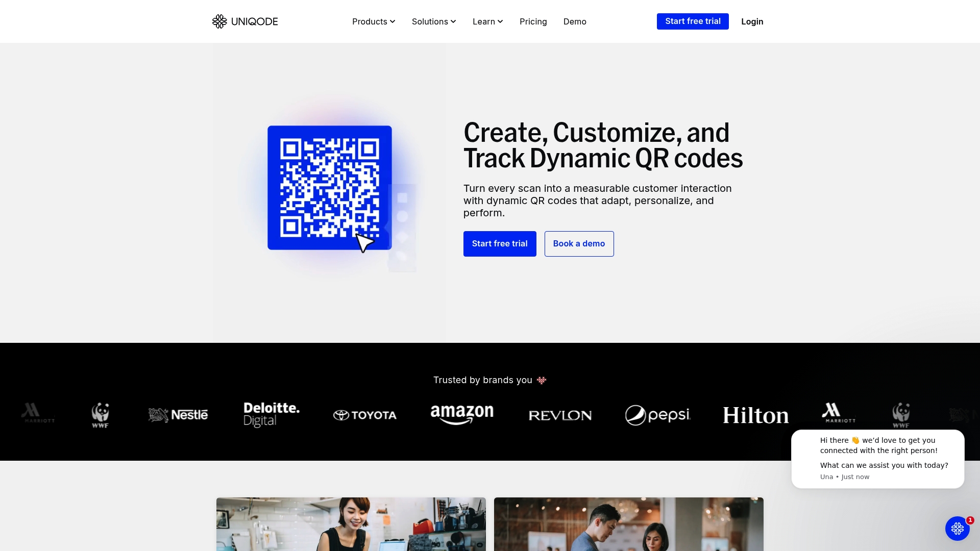Click the 'Una • Just now' chat label

(845, 477)
